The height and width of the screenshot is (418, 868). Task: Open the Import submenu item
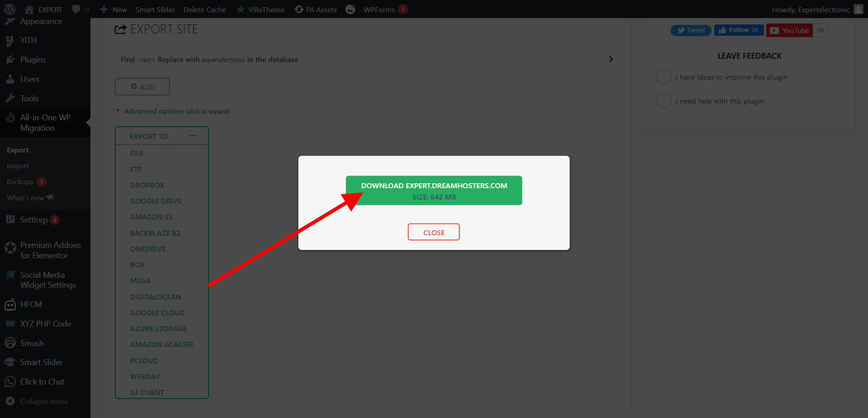click(x=18, y=166)
